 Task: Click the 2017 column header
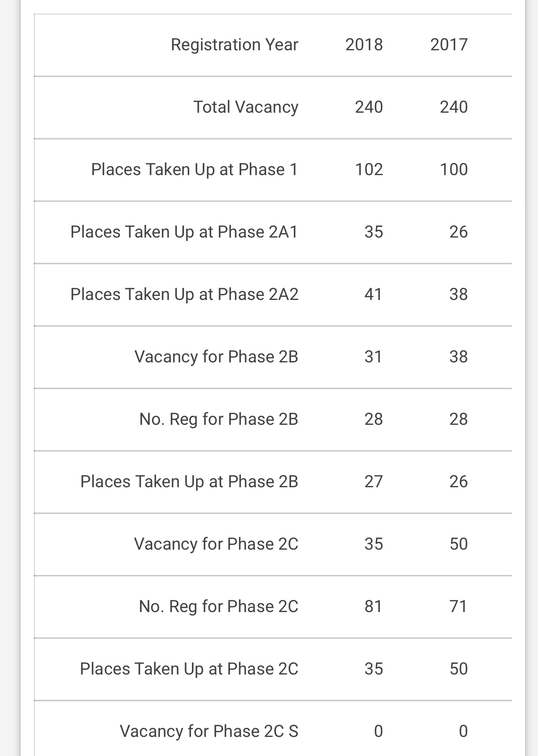[x=449, y=45]
